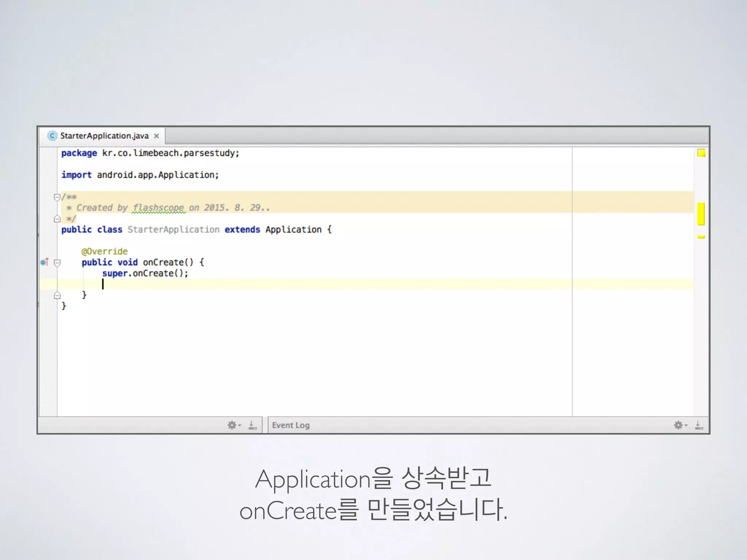Click the super keyword

coord(115,273)
